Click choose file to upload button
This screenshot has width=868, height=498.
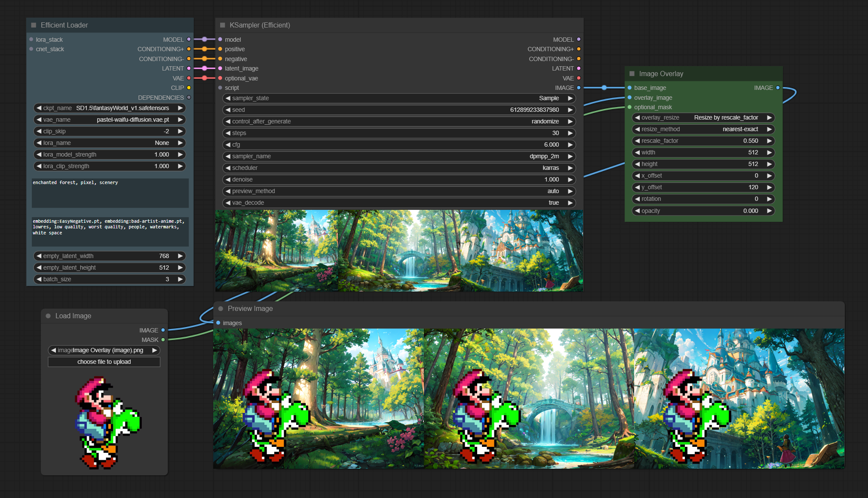(x=104, y=362)
